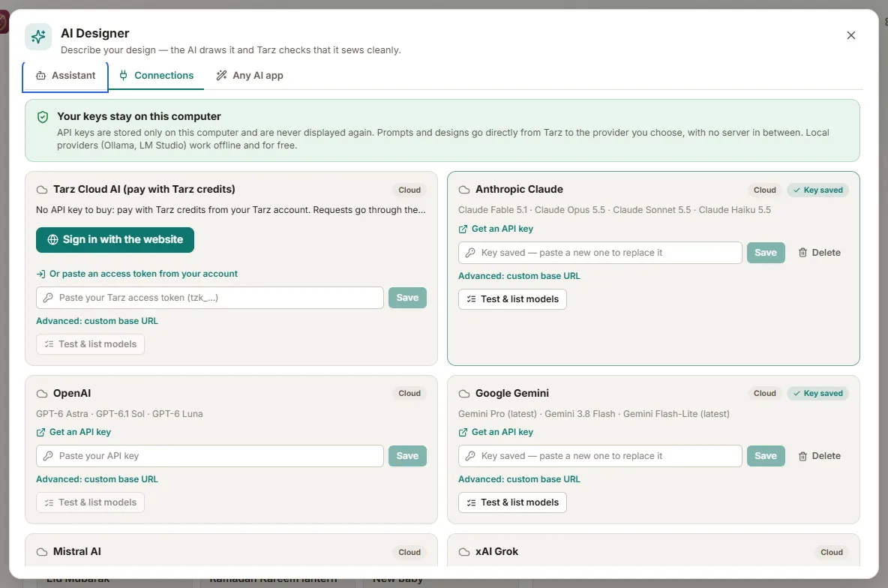Save the Google Gemini key
Viewport: 888px width, 588px height.
coord(766,456)
